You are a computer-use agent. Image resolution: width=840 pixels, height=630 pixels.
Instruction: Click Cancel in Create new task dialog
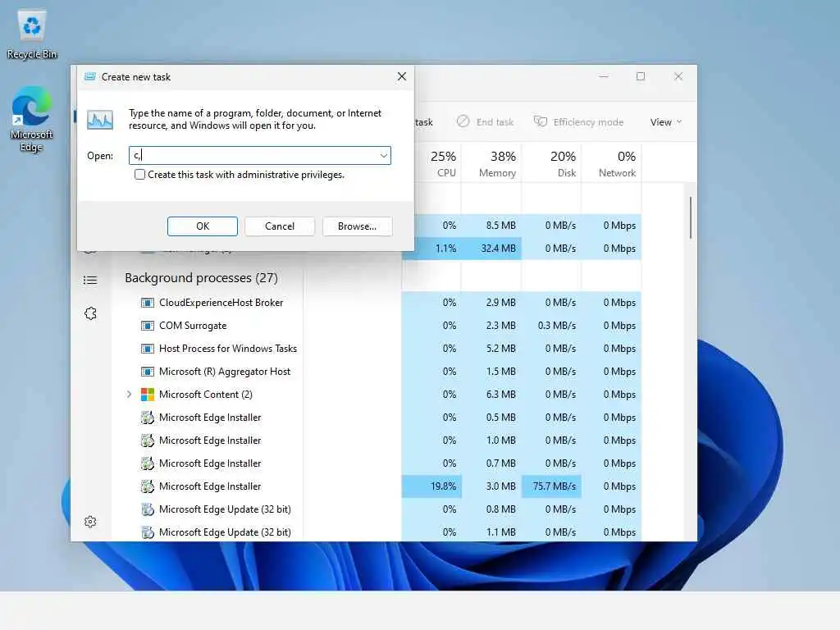280,226
